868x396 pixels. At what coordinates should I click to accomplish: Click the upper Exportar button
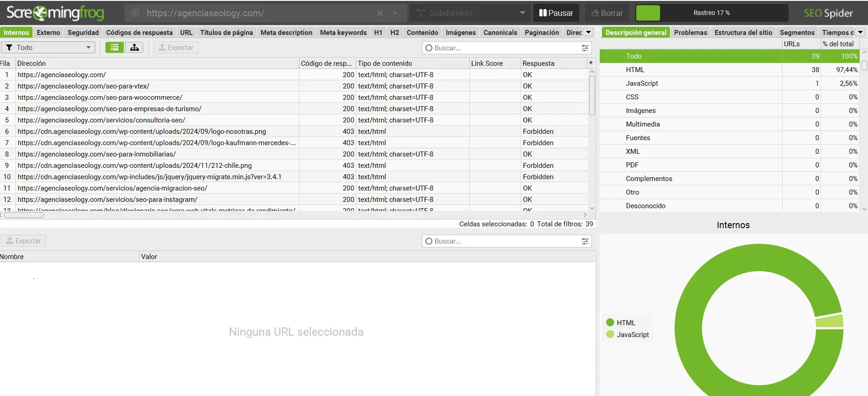176,48
